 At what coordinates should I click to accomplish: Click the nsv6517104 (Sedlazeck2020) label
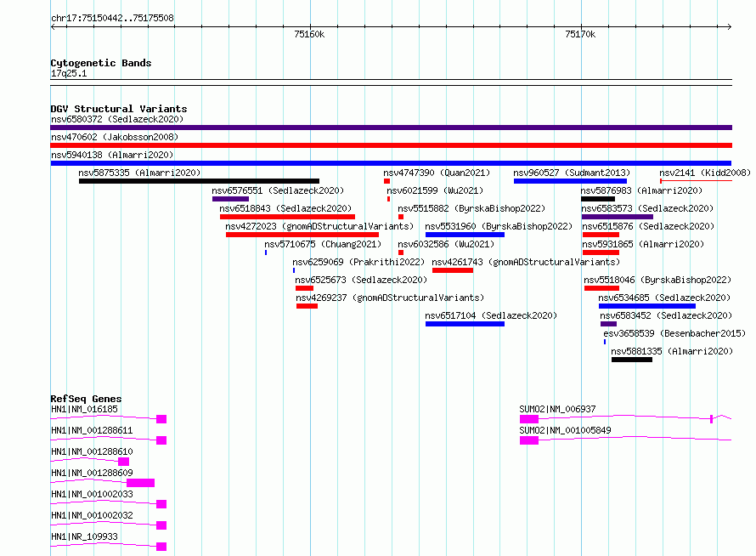[x=491, y=315]
